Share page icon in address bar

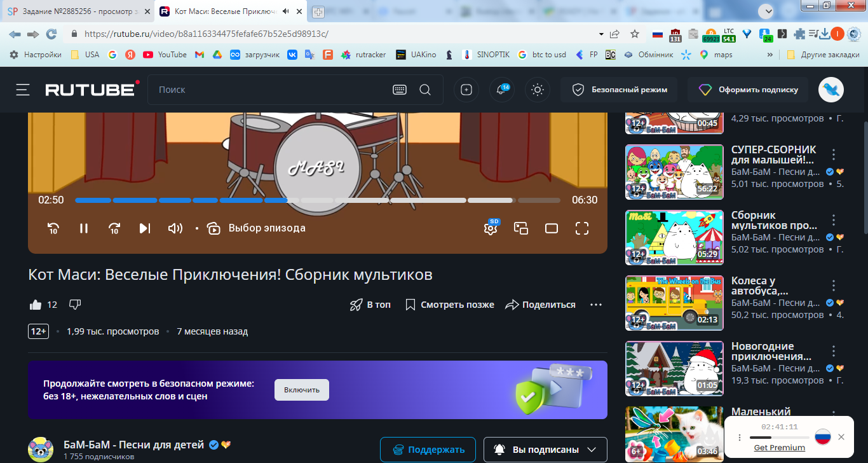pos(614,34)
